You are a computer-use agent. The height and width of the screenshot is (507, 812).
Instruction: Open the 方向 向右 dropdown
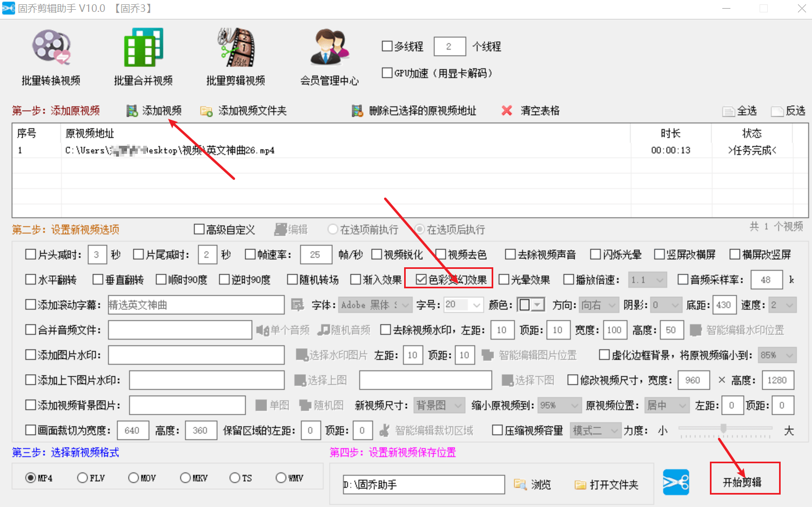point(599,305)
